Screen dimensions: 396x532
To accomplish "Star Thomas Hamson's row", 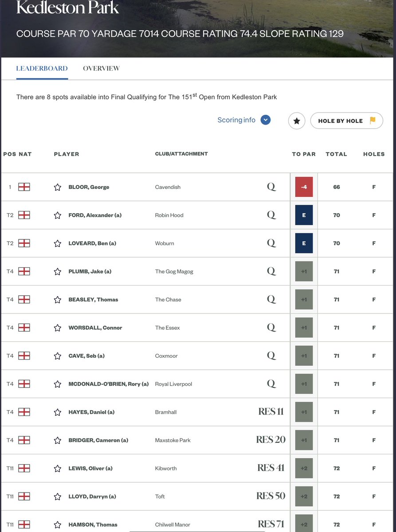I will [x=58, y=525].
